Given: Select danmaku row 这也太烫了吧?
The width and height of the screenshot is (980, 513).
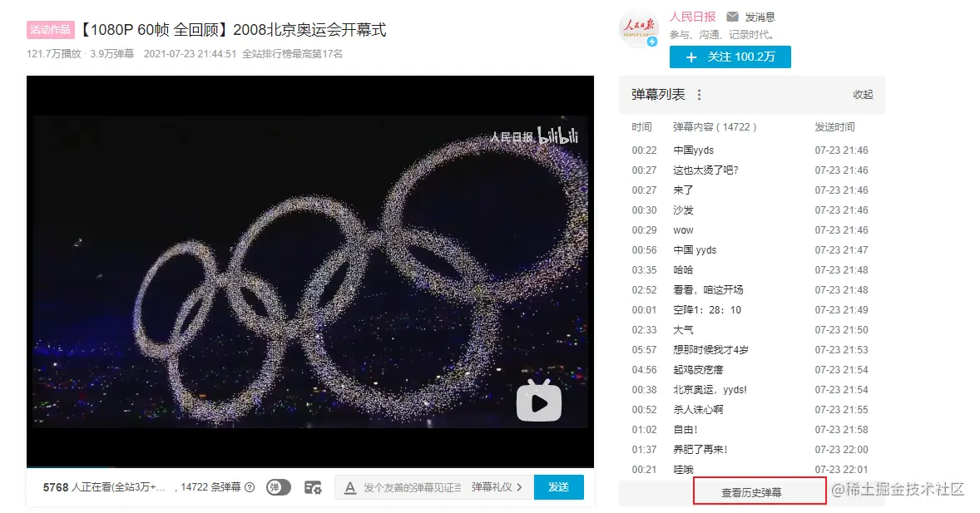Looking at the screenshot, I should [x=752, y=170].
